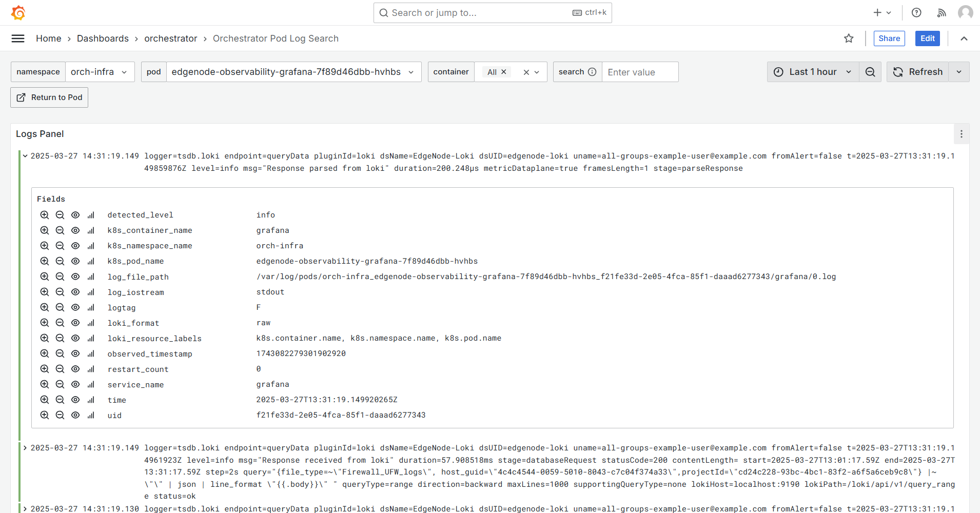The image size is (980, 513).
Task: Open Logs Panel three-dot menu
Action: pyautogui.click(x=962, y=134)
